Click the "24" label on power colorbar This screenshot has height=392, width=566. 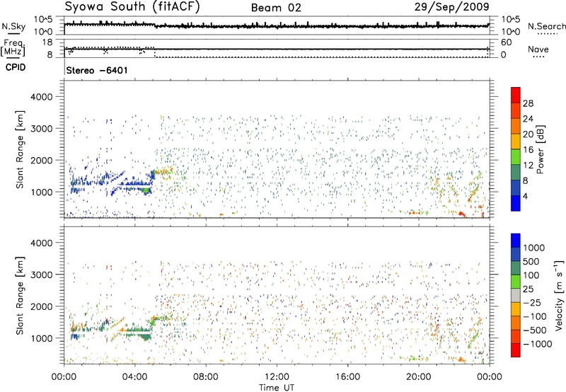tap(528, 119)
